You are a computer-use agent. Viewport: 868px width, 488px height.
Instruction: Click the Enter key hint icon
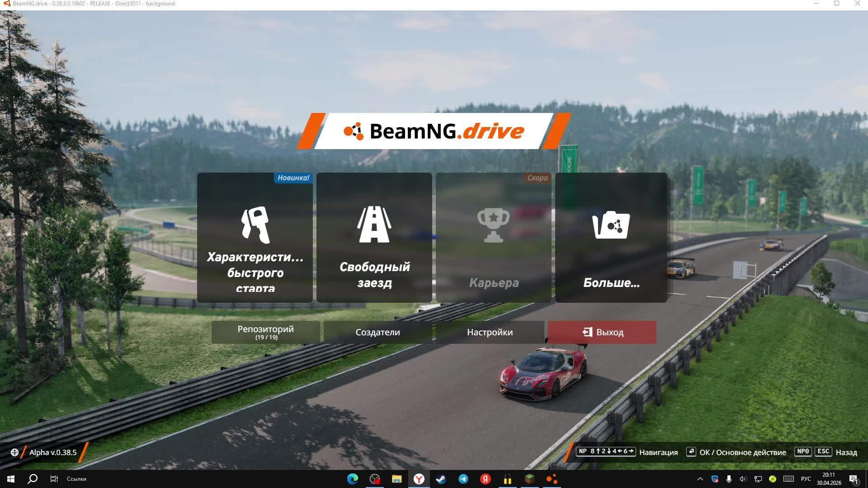[x=691, y=451]
